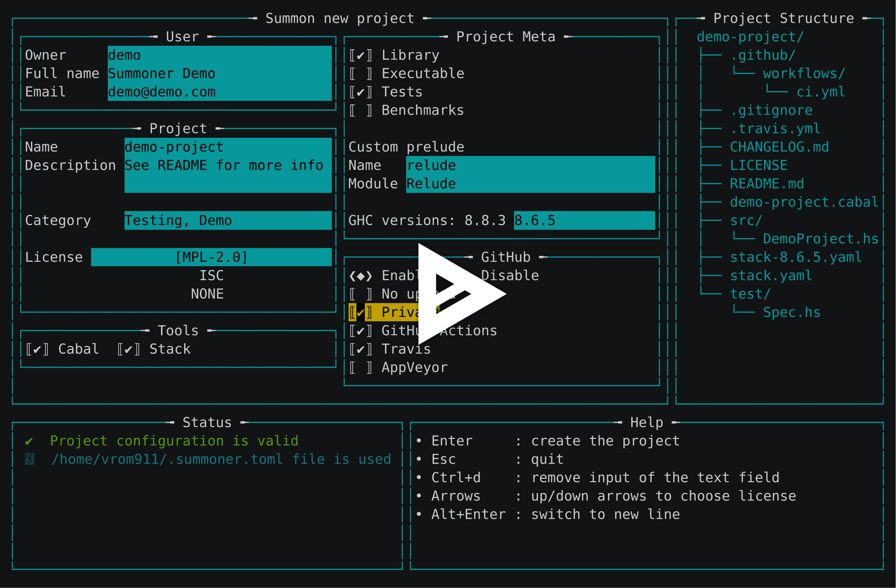This screenshot has height=588, width=896.
Task: Toggle the Travis checkbox
Action: click(360, 349)
